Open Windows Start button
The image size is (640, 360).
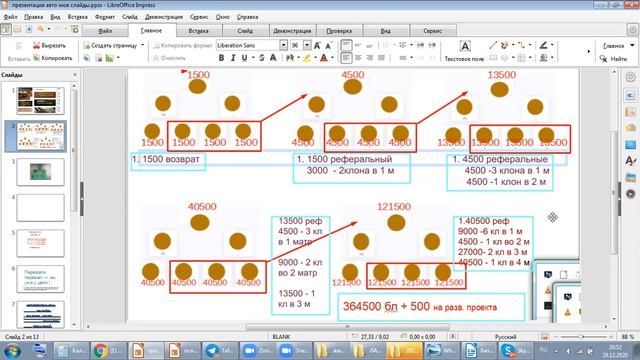(12, 351)
